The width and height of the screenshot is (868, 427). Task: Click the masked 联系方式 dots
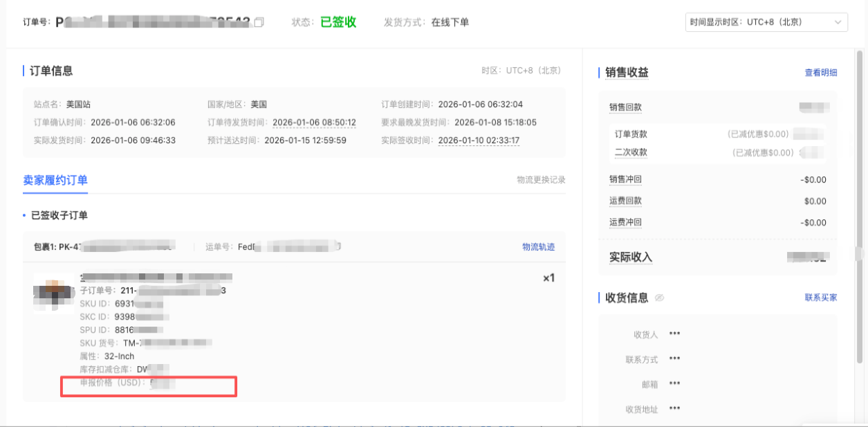pos(674,358)
